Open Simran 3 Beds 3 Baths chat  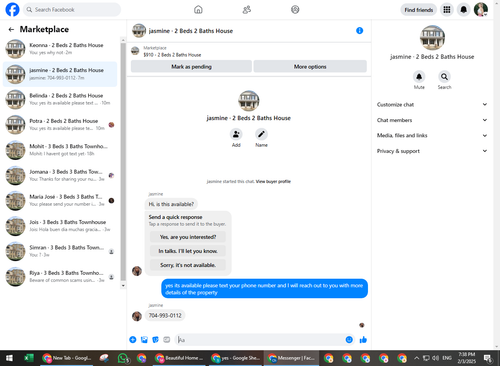point(60,251)
